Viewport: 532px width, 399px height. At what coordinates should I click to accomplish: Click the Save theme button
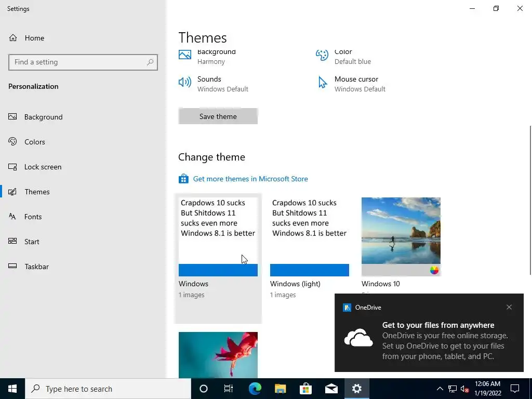pyautogui.click(x=218, y=116)
